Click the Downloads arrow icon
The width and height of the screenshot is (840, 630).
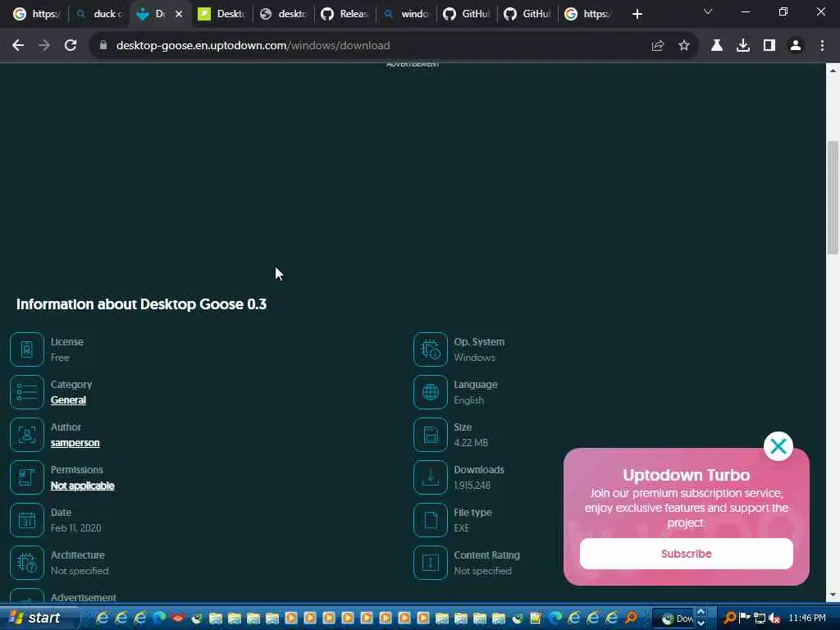(430, 477)
